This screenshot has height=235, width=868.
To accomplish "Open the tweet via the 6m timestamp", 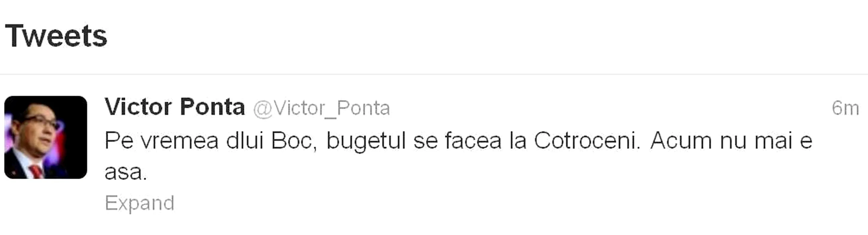I will click(x=846, y=108).
